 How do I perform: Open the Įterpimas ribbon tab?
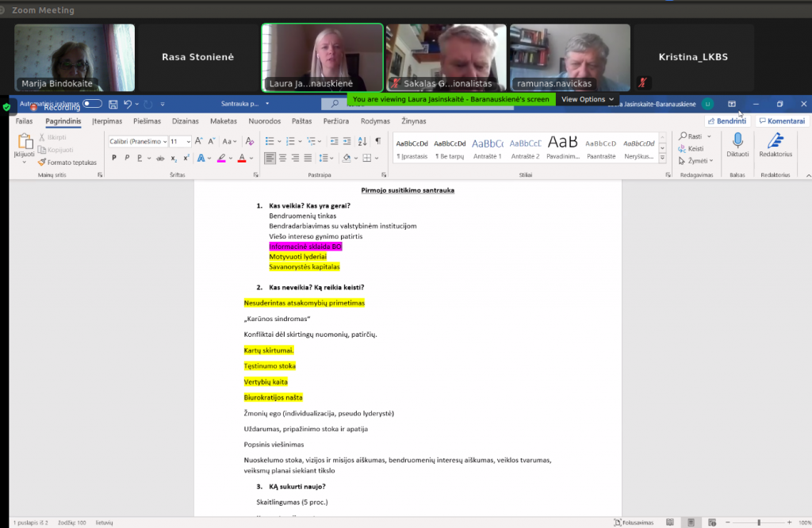click(x=107, y=121)
